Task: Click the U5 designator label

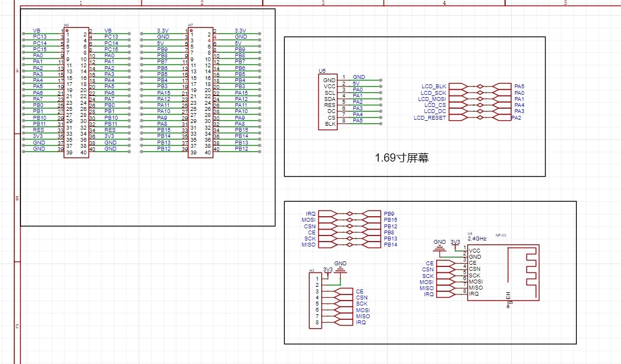Action: [322, 71]
